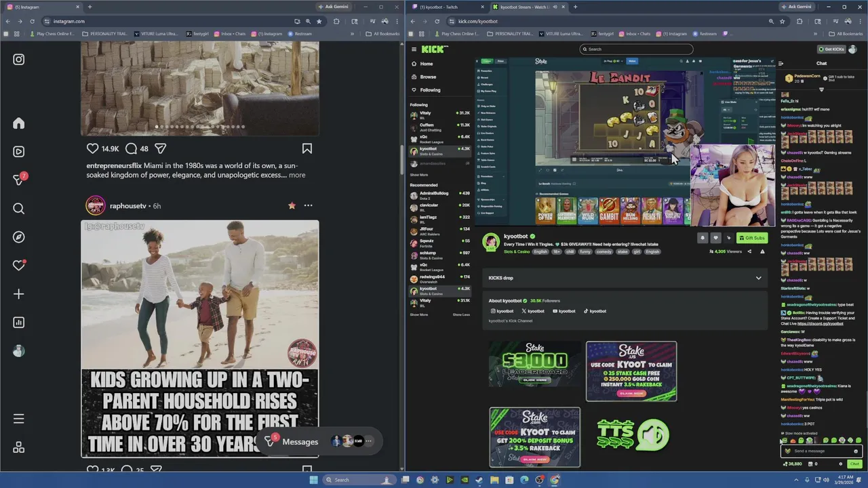Open Kick Browse page
868x488 pixels.
pos(428,77)
